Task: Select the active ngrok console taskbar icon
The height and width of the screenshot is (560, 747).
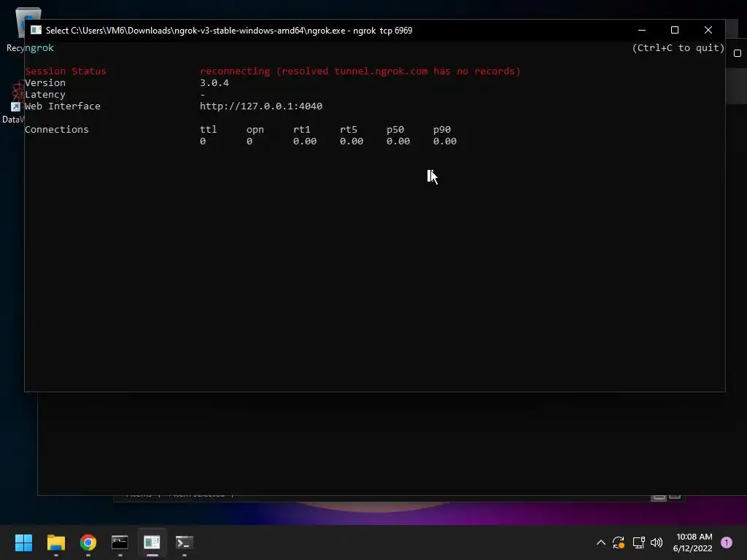Action: click(x=152, y=542)
